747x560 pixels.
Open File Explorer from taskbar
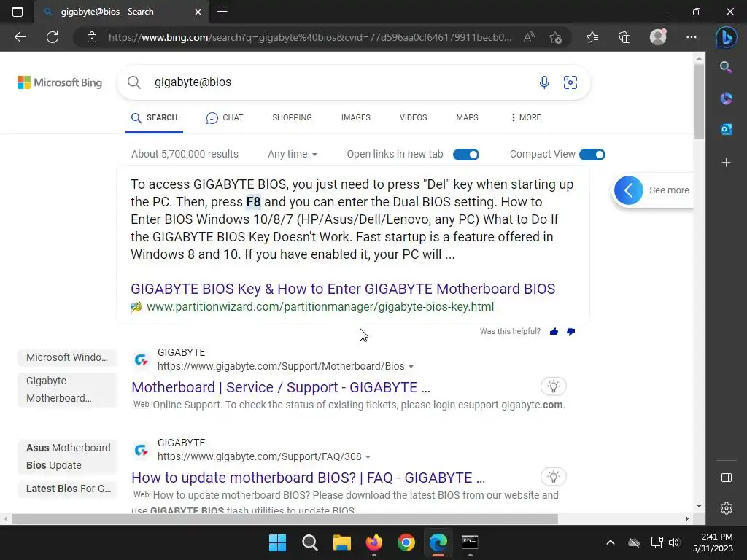[x=341, y=542]
